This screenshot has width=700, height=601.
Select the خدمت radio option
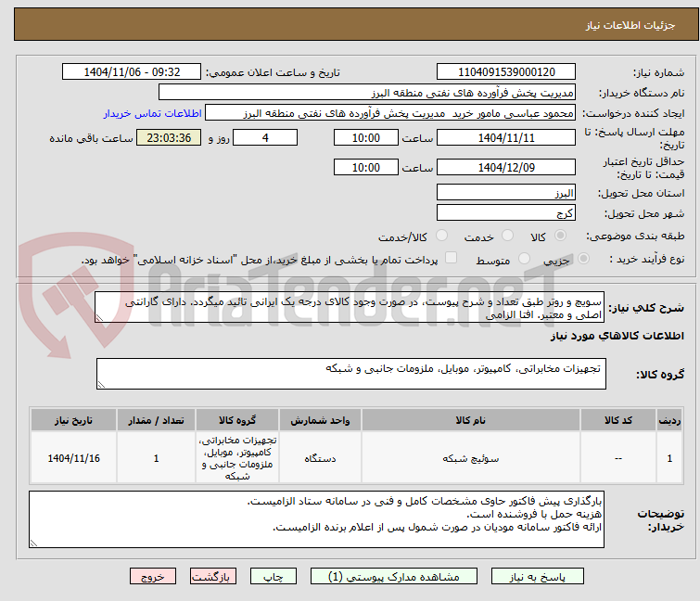(507, 236)
